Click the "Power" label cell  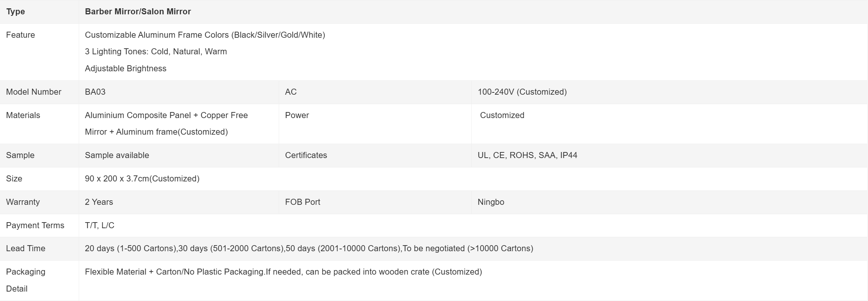coord(297,115)
